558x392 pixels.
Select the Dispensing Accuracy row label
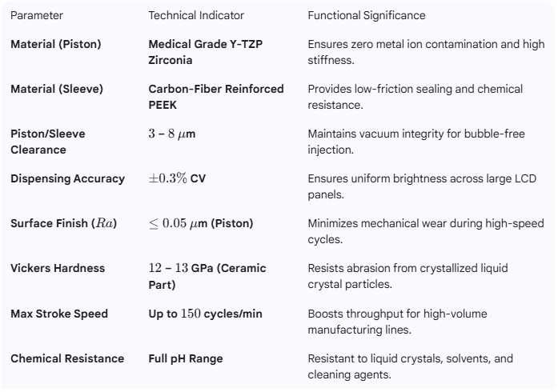point(67,178)
